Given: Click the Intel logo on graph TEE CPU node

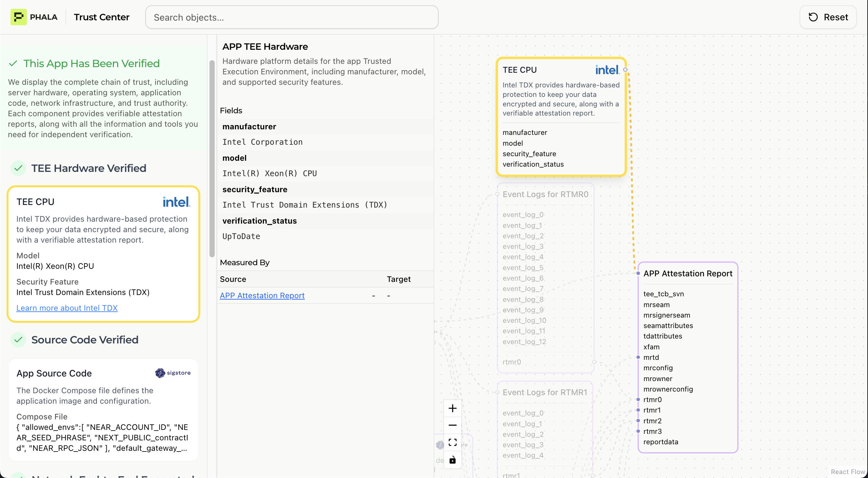Looking at the screenshot, I should tap(607, 70).
